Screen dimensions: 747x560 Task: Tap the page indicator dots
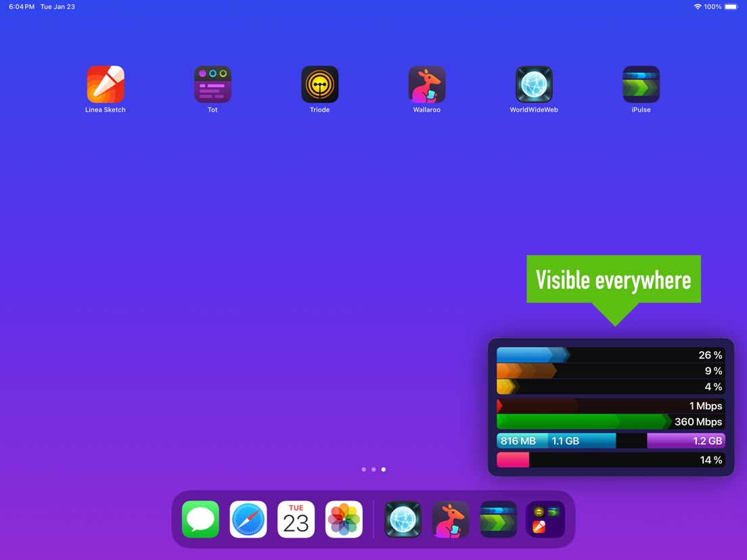373,469
